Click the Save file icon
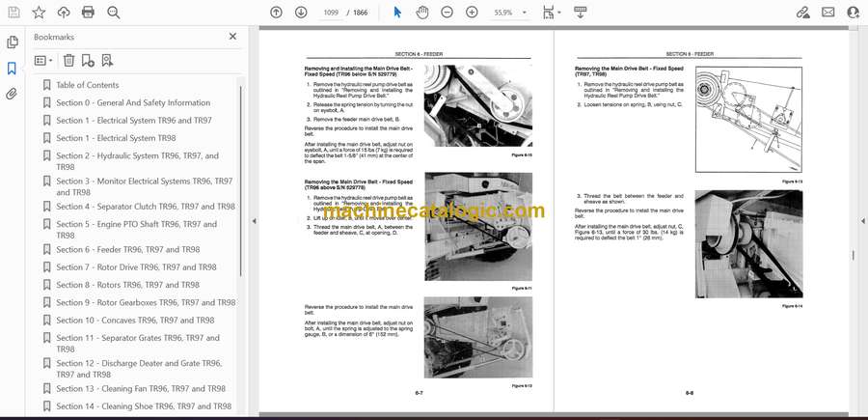The height and width of the screenshot is (420, 868). click(14, 13)
